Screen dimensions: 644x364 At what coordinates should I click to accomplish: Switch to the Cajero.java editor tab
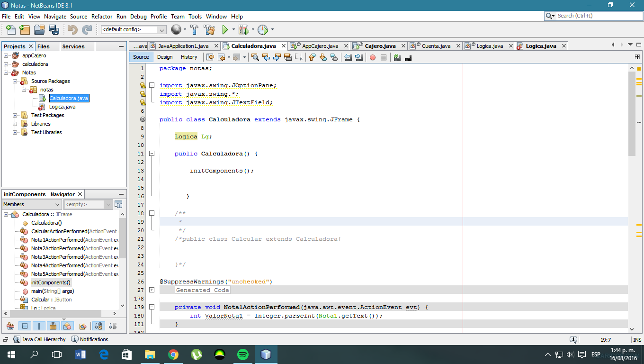pyautogui.click(x=380, y=46)
